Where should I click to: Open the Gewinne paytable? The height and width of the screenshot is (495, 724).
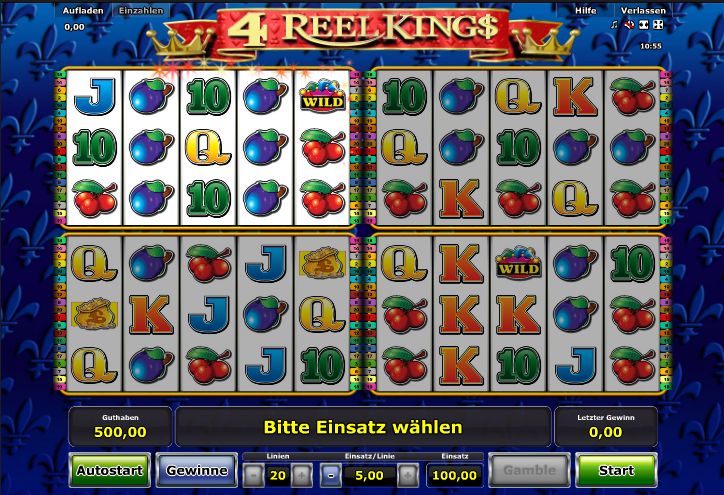[197, 470]
